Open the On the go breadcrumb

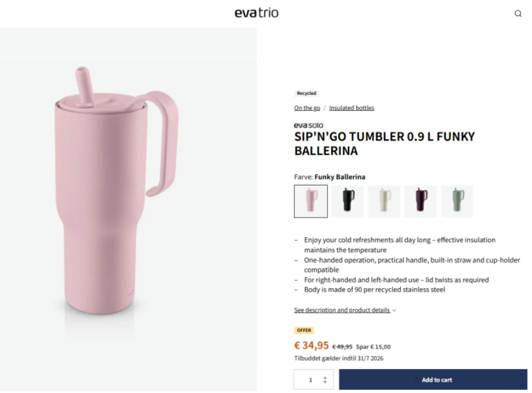(x=307, y=108)
